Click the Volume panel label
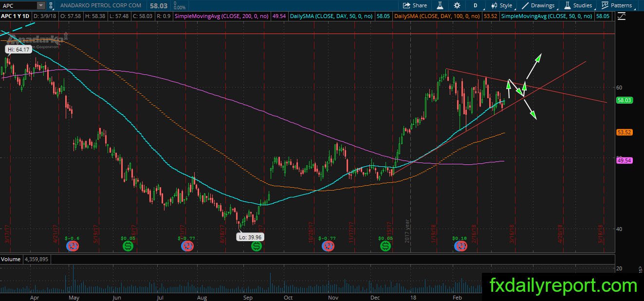 (x=11, y=259)
